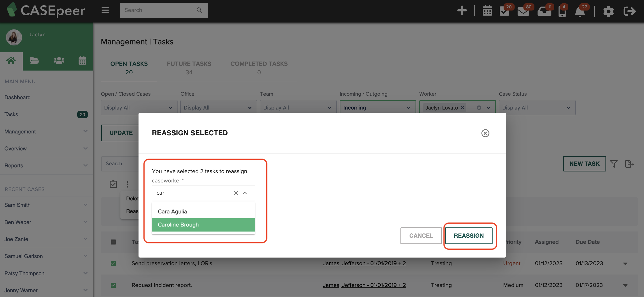This screenshot has height=297, width=644.
Task: Switch to the Completed Tasks tab
Action: click(x=259, y=68)
